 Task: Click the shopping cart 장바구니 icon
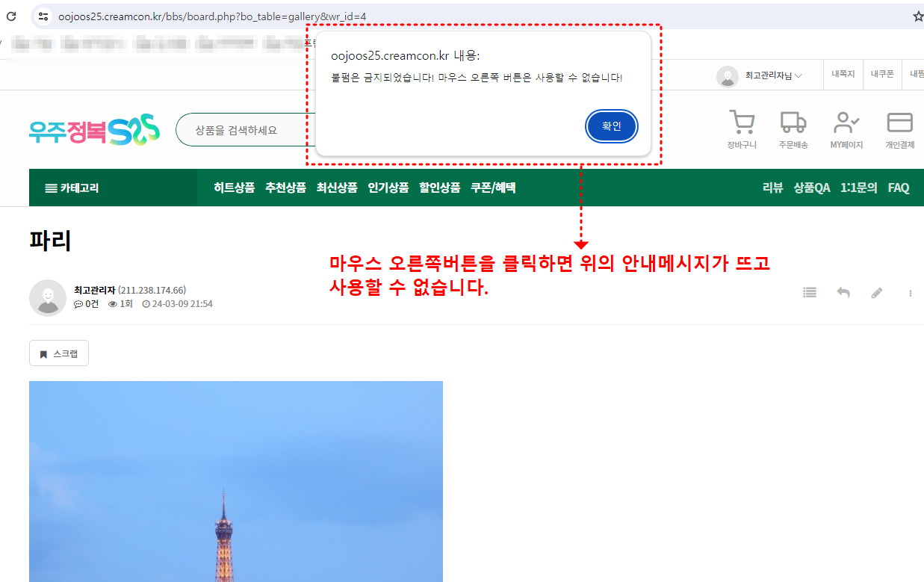pos(741,123)
